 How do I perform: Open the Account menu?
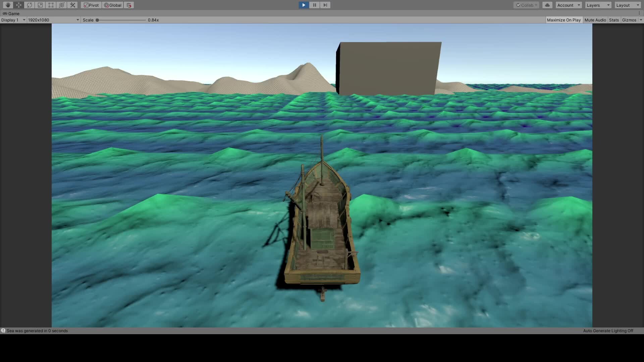point(568,5)
